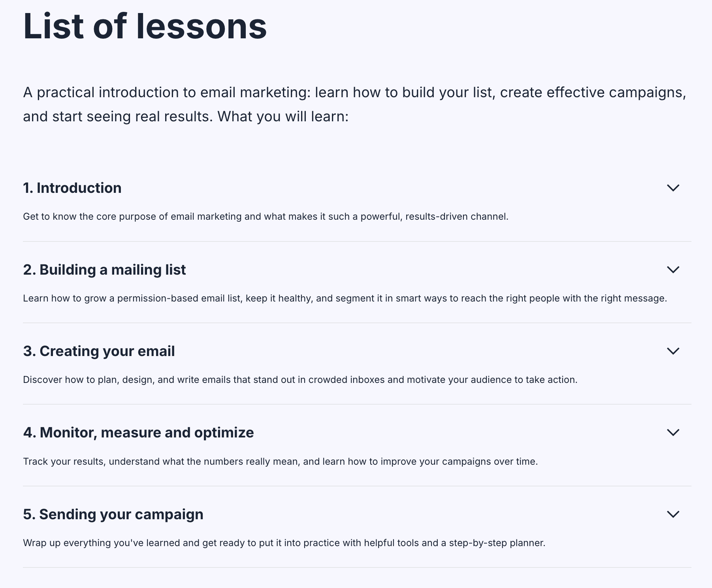
Task: Click the 'Track your results' description text
Action: coord(280,462)
